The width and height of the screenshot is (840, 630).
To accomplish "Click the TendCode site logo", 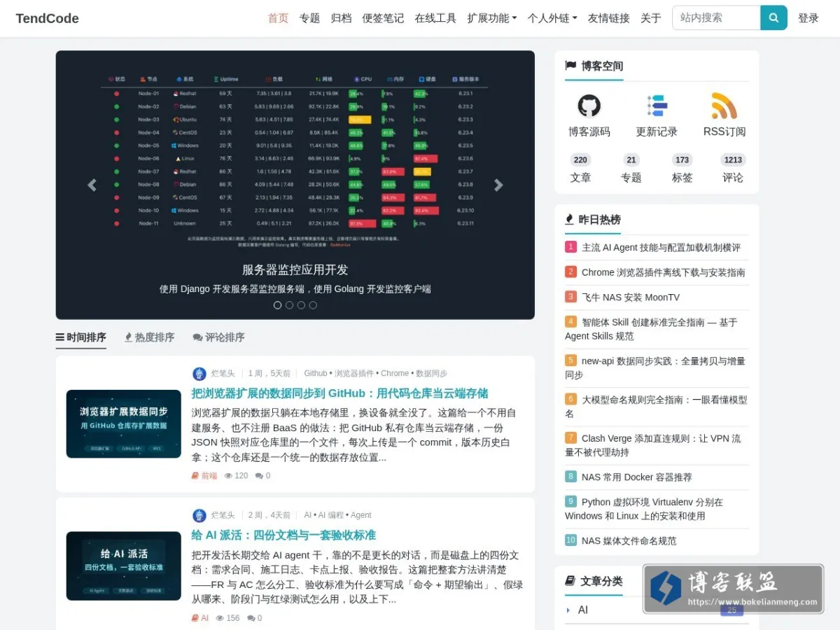I will tap(47, 18).
